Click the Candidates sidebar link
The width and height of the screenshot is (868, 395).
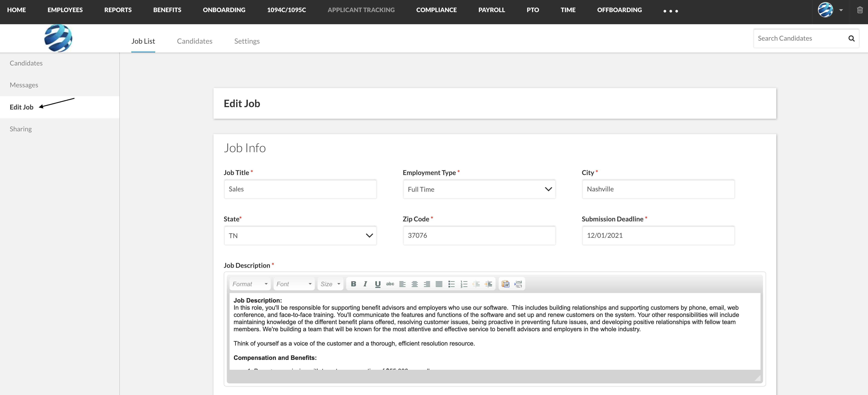pos(26,63)
